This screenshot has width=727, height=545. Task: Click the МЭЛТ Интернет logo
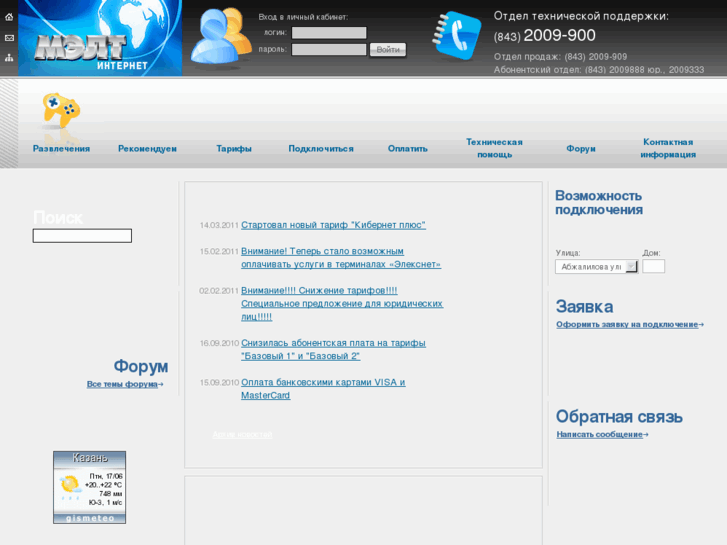point(100,38)
